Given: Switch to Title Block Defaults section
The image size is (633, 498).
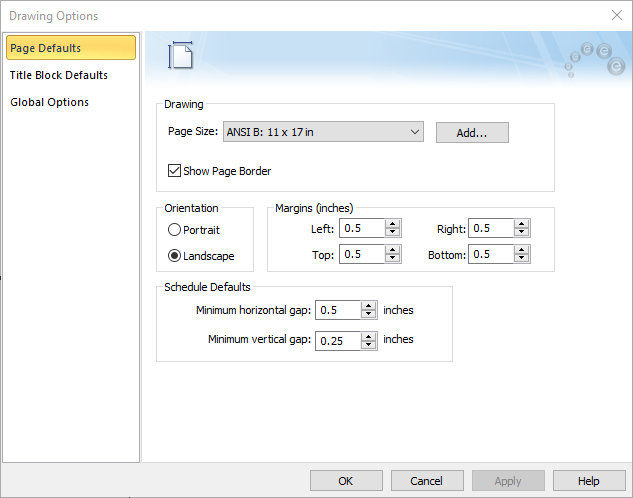Looking at the screenshot, I should point(59,75).
